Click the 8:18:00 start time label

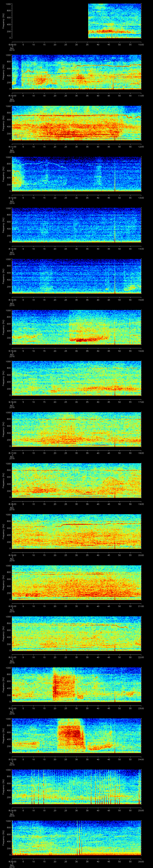12,504
